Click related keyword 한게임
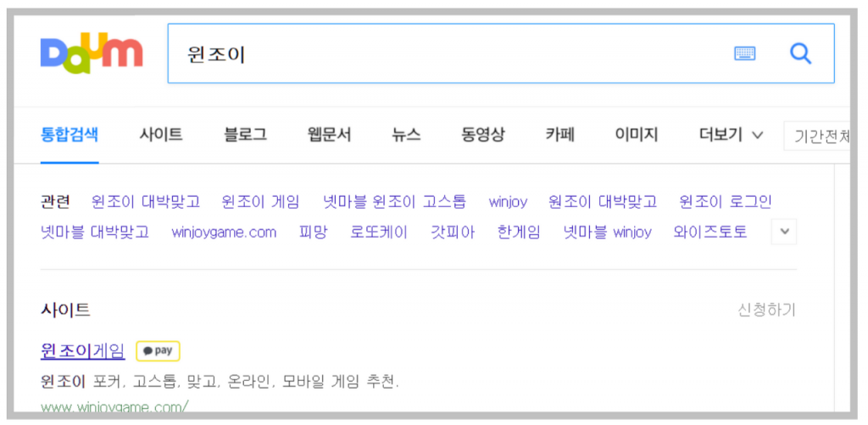 click(519, 232)
